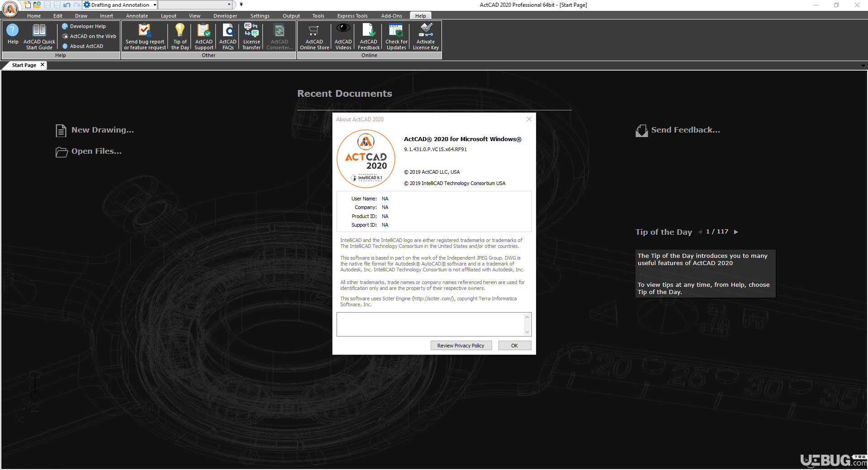Open the empty combo box in title bar
The image size is (868, 470).
pos(195,5)
